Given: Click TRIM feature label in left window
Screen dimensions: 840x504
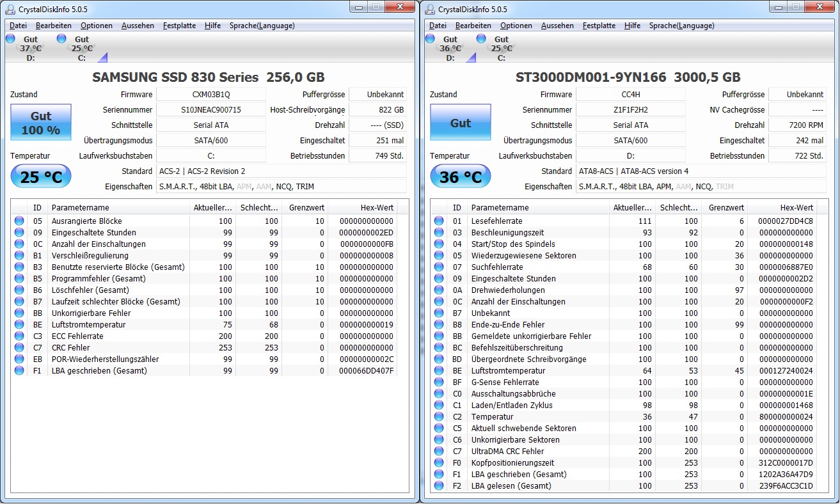Looking at the screenshot, I should click(x=305, y=187).
